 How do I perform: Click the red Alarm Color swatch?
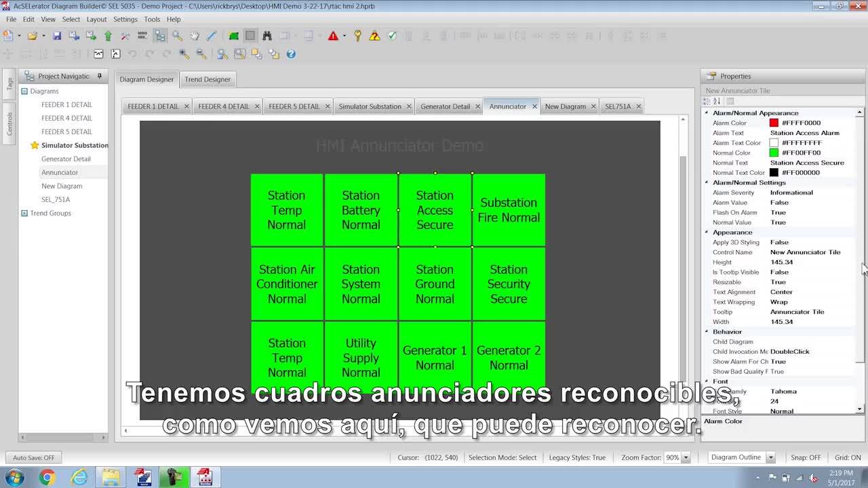click(774, 123)
